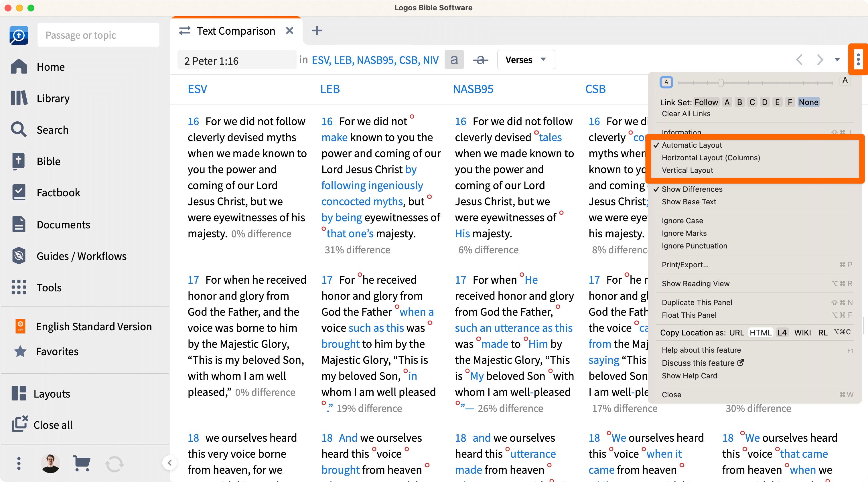Open the Search magnifier in sidebar
Screen dimensions: 868x482
click(19, 130)
